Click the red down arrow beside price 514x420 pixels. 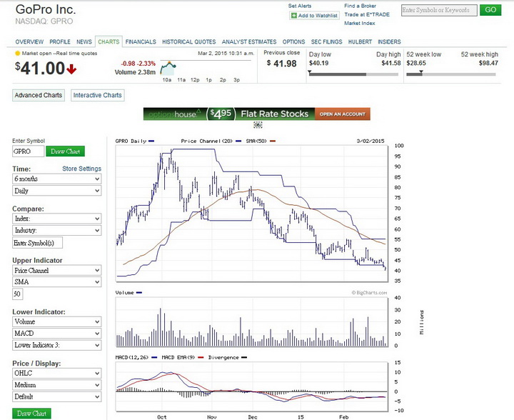[x=72, y=69]
